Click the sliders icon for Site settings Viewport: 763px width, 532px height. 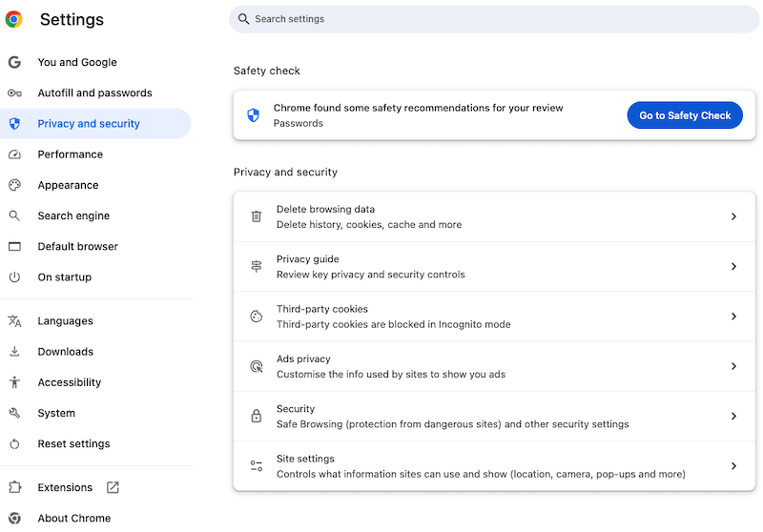point(256,466)
